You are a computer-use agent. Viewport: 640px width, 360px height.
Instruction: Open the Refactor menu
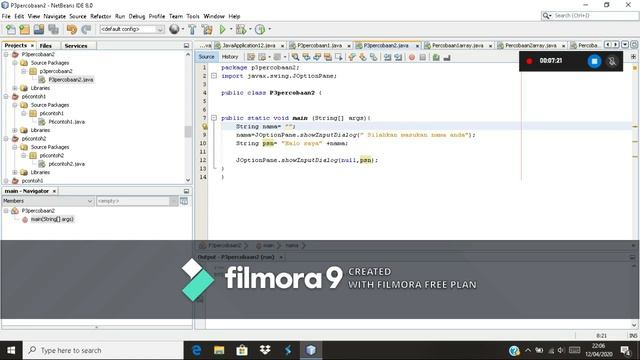[x=100, y=16]
